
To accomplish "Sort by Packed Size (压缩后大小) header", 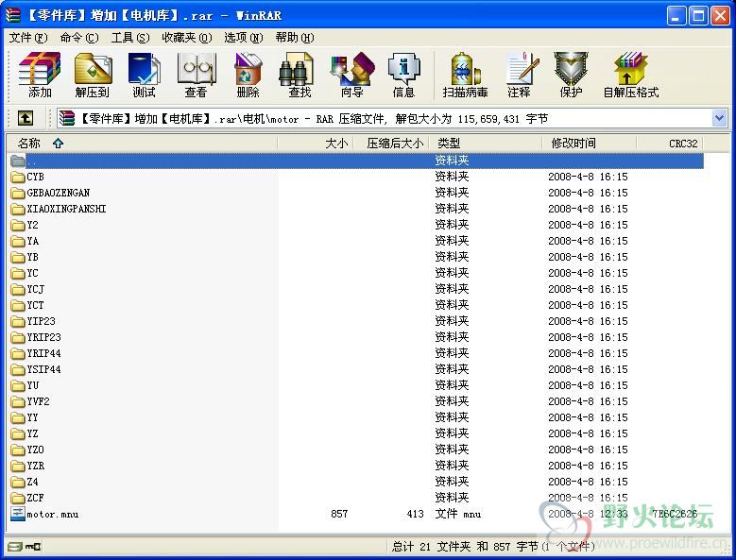I will (x=391, y=143).
